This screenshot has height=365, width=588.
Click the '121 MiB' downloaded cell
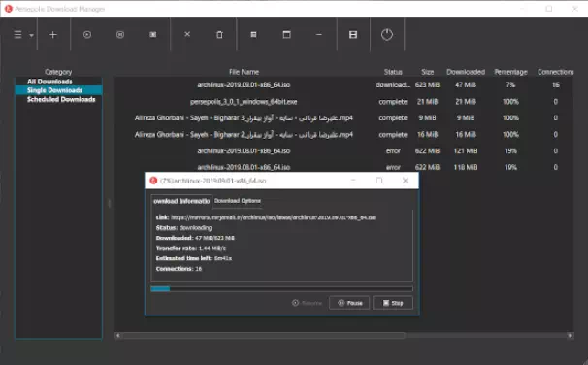pyautogui.click(x=466, y=150)
